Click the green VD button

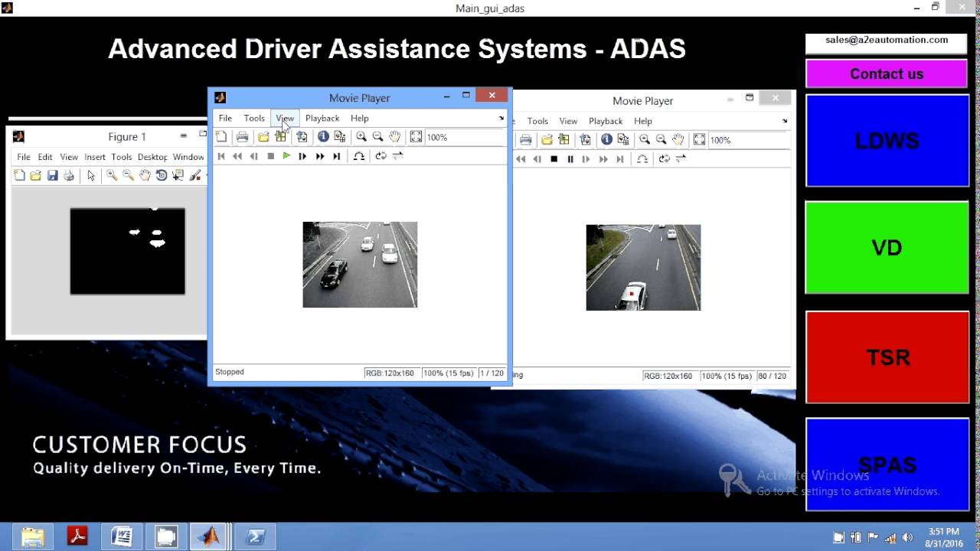(x=887, y=247)
